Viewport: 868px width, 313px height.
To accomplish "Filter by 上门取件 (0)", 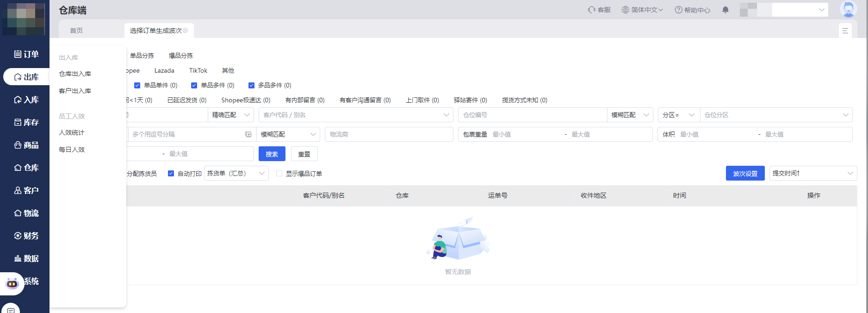I will (x=422, y=100).
